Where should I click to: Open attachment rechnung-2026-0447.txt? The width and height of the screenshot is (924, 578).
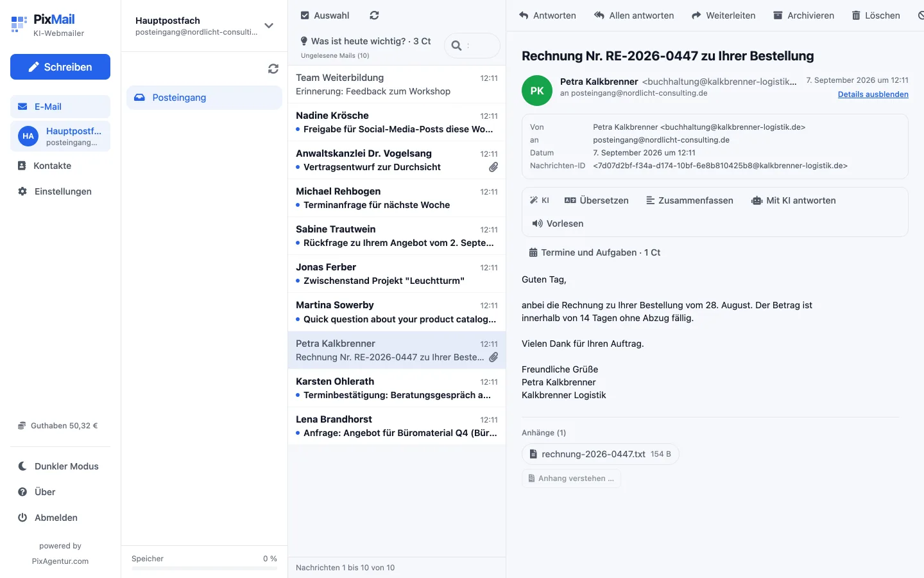pos(600,454)
